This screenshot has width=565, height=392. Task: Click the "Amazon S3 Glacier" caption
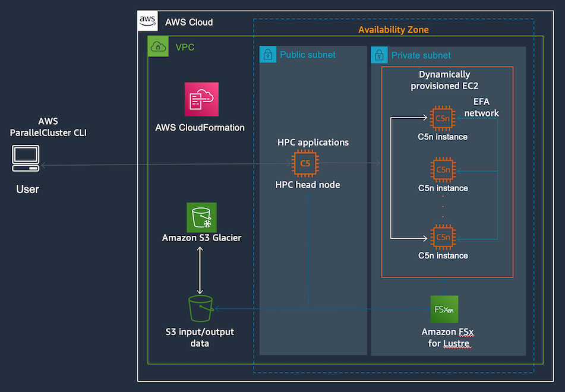[x=201, y=238]
